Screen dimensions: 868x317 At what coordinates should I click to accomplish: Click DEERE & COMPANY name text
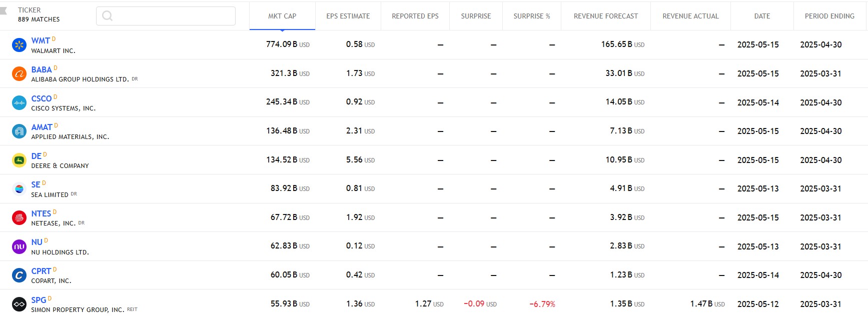(60, 166)
